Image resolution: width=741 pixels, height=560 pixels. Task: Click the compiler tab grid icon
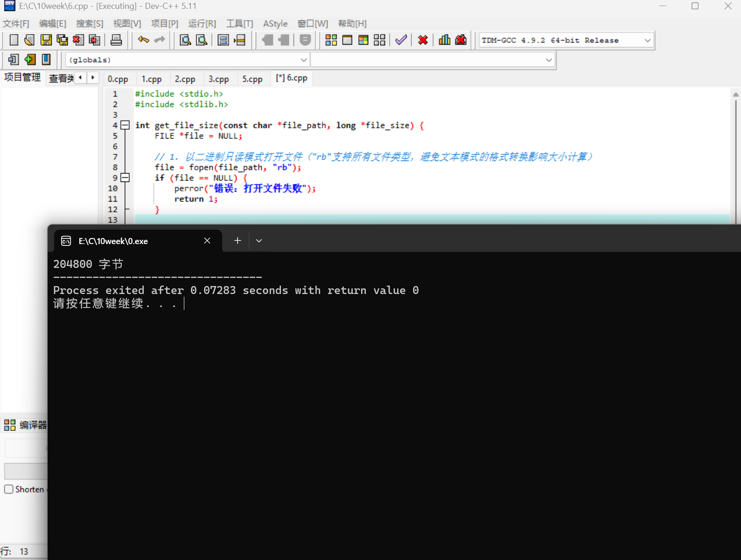[10, 425]
